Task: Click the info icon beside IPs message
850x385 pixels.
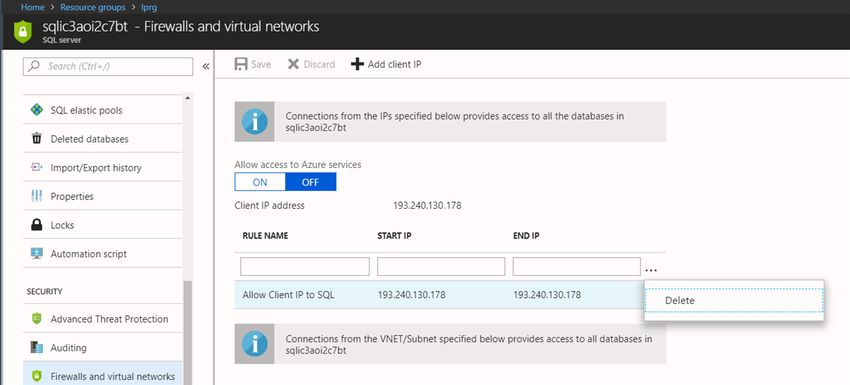Action: click(254, 121)
